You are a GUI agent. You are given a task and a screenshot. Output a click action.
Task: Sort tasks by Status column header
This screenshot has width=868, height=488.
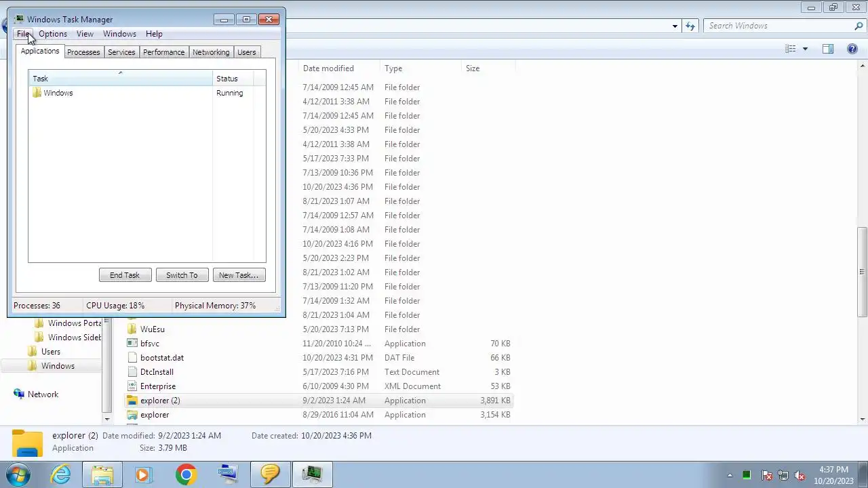tap(233, 79)
